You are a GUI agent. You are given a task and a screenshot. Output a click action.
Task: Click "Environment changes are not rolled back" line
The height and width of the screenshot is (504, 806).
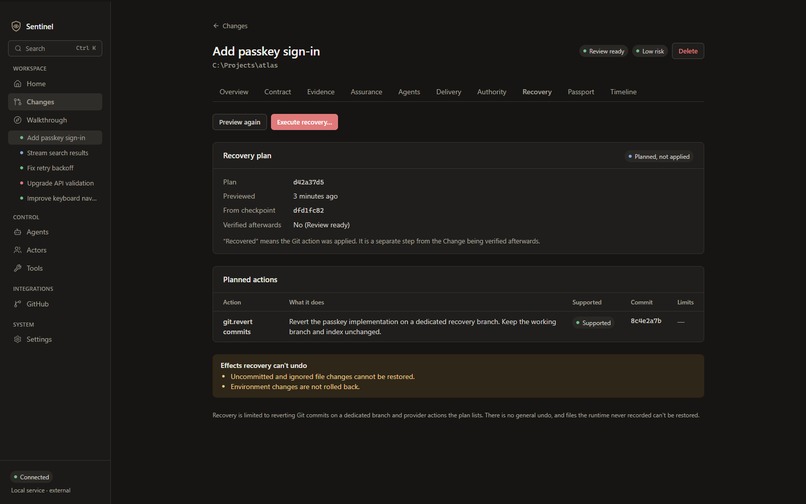[295, 387]
